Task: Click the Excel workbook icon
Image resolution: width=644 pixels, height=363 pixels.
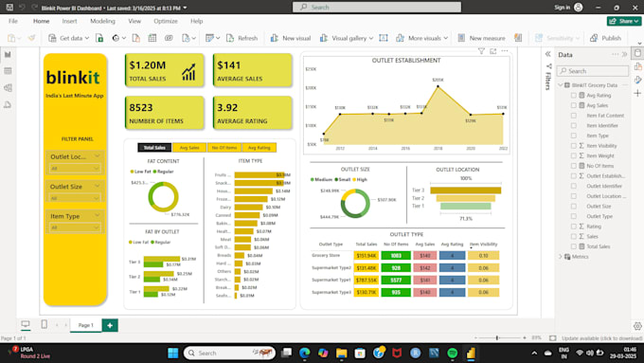Action: click(x=99, y=38)
